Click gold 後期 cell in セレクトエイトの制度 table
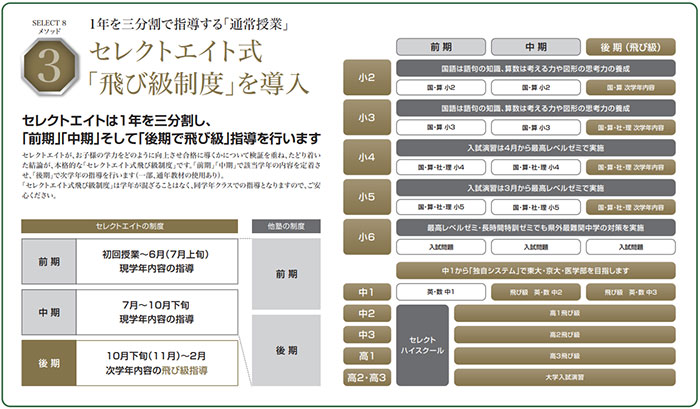Image resolution: width=700 pixels, height=409 pixels. 49,363
